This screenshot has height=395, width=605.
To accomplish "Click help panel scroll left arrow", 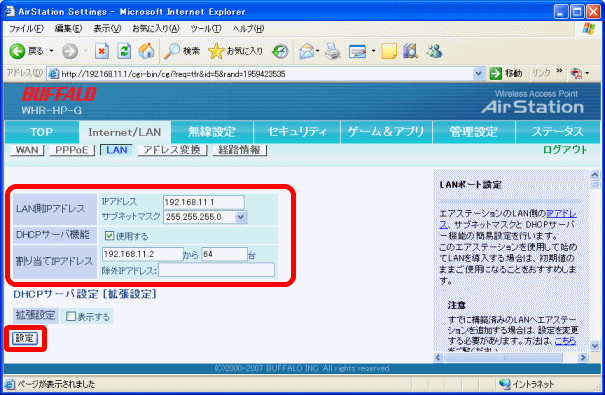I will [x=438, y=358].
